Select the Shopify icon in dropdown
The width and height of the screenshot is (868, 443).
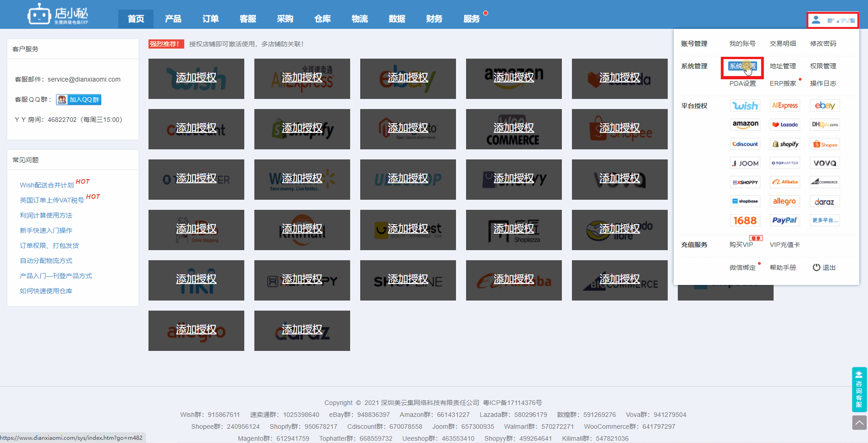coord(785,144)
